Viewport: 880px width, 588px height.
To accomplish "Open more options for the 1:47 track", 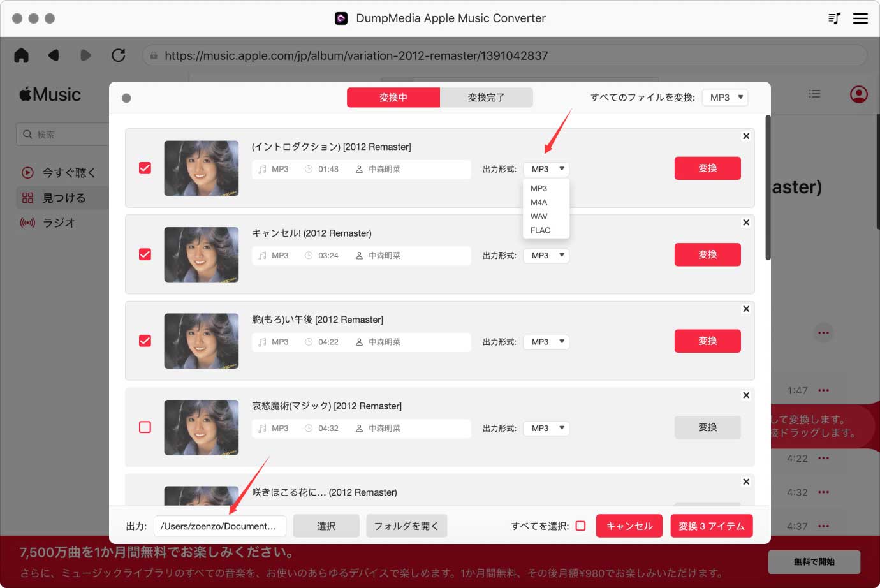I will pyautogui.click(x=824, y=390).
